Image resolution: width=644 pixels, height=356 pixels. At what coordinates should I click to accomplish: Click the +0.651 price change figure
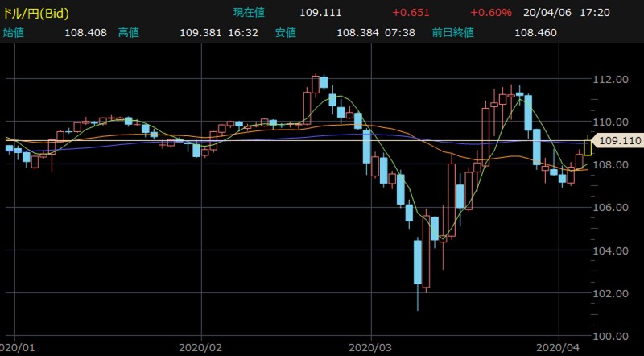pos(410,14)
